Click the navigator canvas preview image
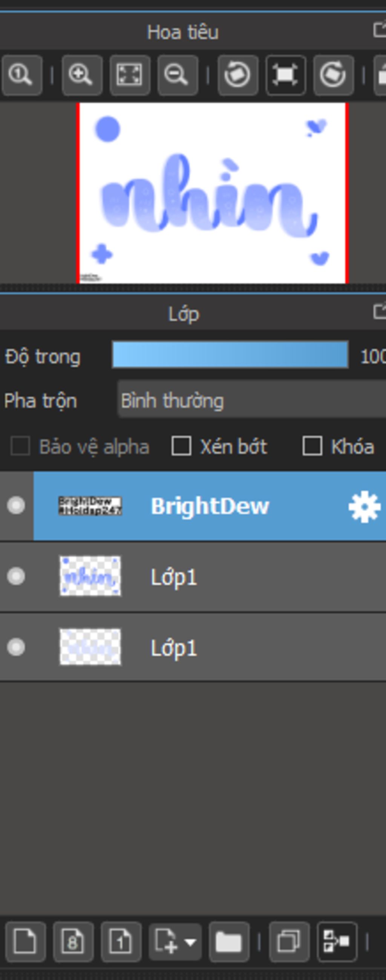Viewport: 386px width, 980px height. click(212, 193)
